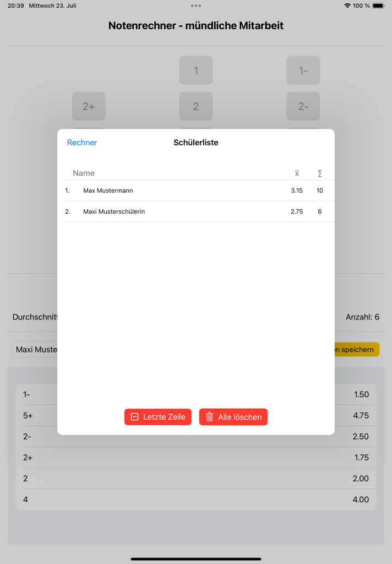Click the trash icon in Alle löschen
This screenshot has width=392, height=564.
[x=209, y=417]
